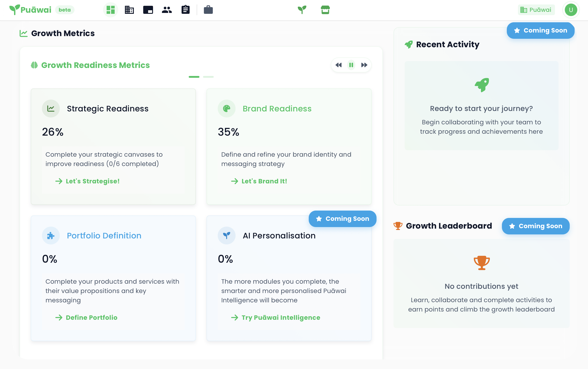Click the clipboard tasks icon
This screenshot has width=588, height=369.
[185, 10]
